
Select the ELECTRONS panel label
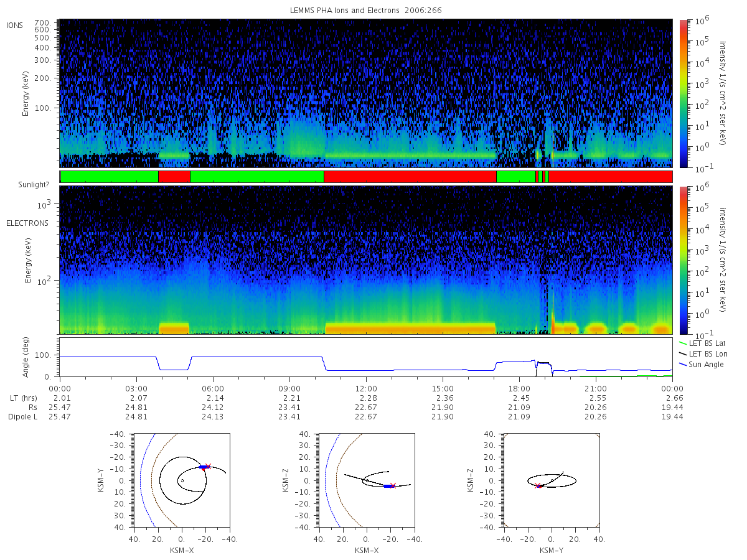27,223
